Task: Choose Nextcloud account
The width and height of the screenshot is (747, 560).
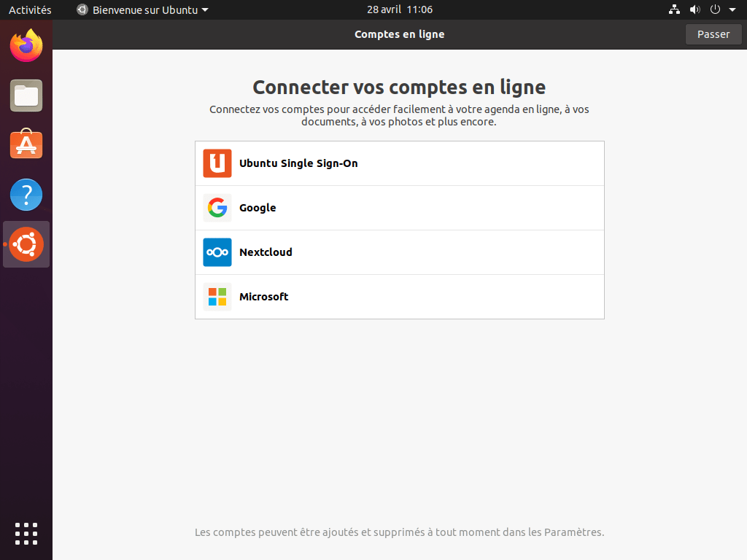Action: coord(400,252)
